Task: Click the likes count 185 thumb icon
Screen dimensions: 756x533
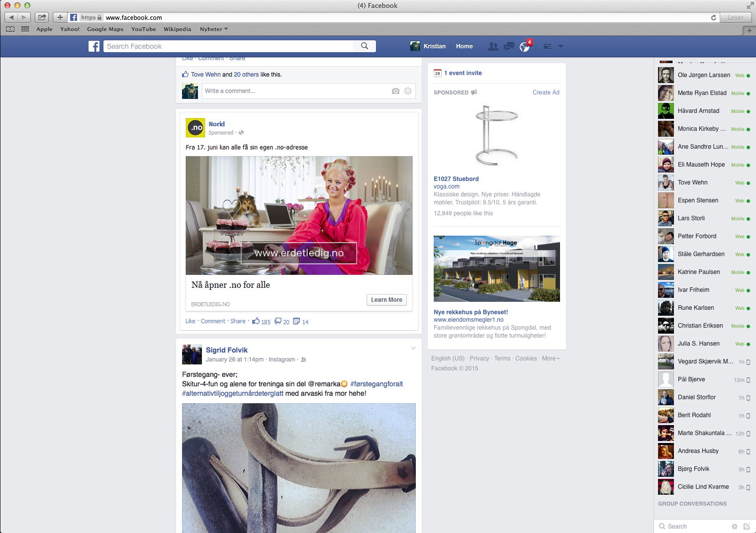Action: coord(256,321)
